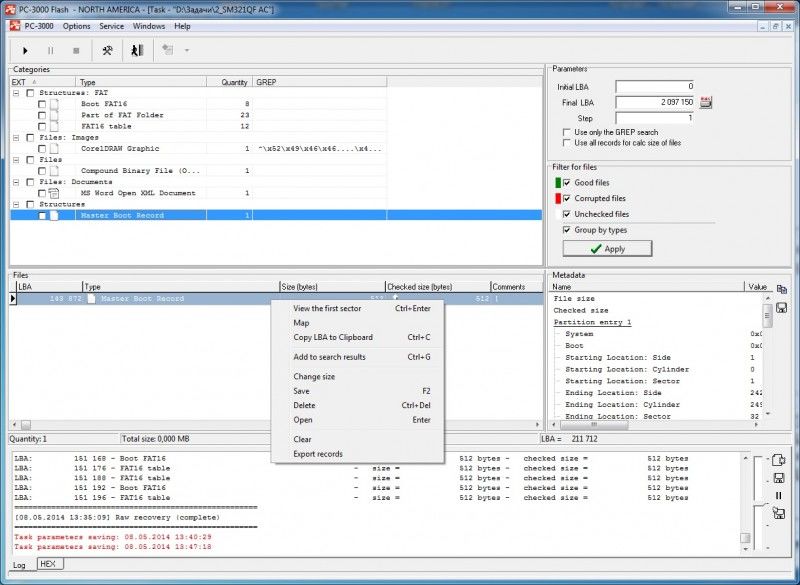Uncheck the Corrupted files filter
The image size is (800, 585).
pos(566,198)
